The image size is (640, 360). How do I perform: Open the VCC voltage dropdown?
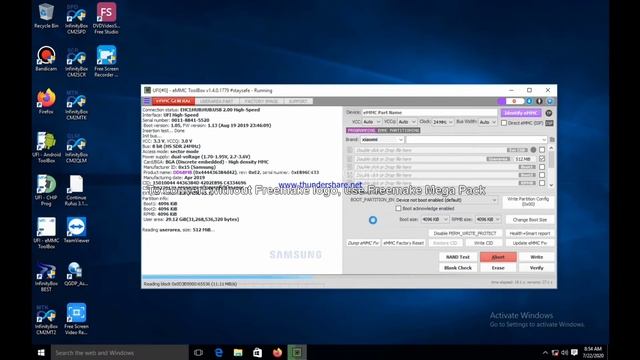point(372,122)
